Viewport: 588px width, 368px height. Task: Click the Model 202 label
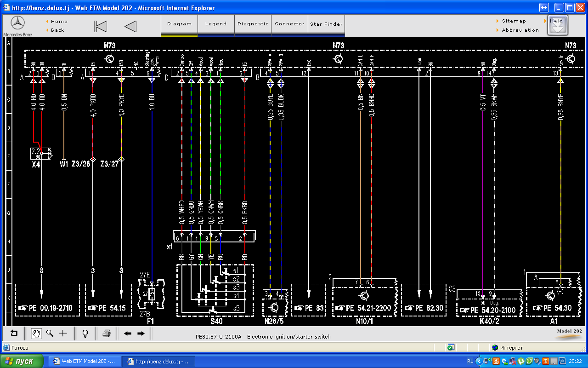click(x=569, y=331)
